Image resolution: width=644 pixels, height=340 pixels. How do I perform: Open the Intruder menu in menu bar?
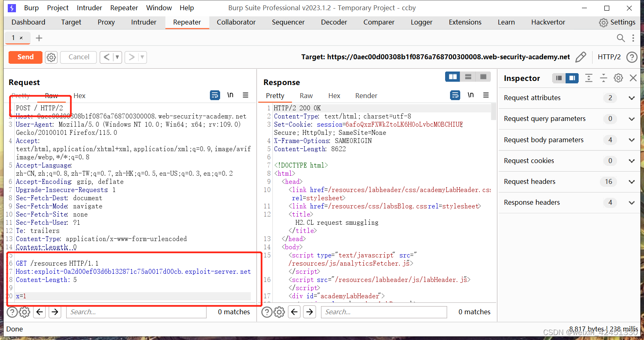[x=89, y=8]
